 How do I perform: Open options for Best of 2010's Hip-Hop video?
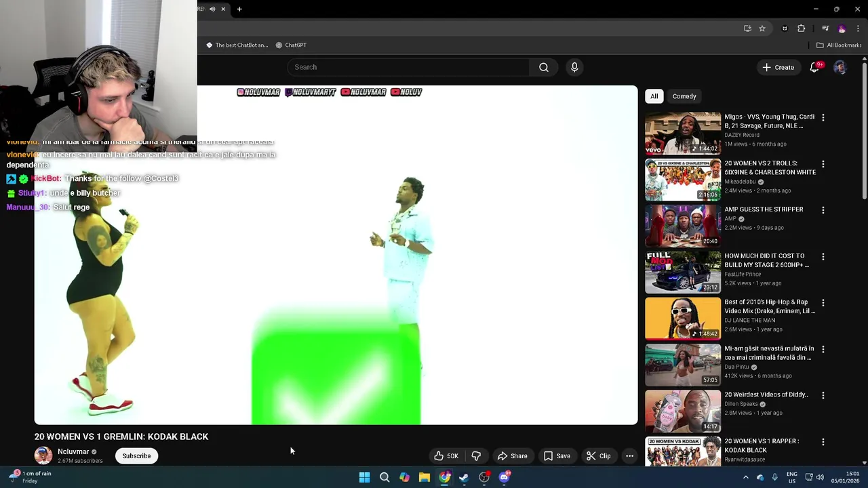pos(823,303)
